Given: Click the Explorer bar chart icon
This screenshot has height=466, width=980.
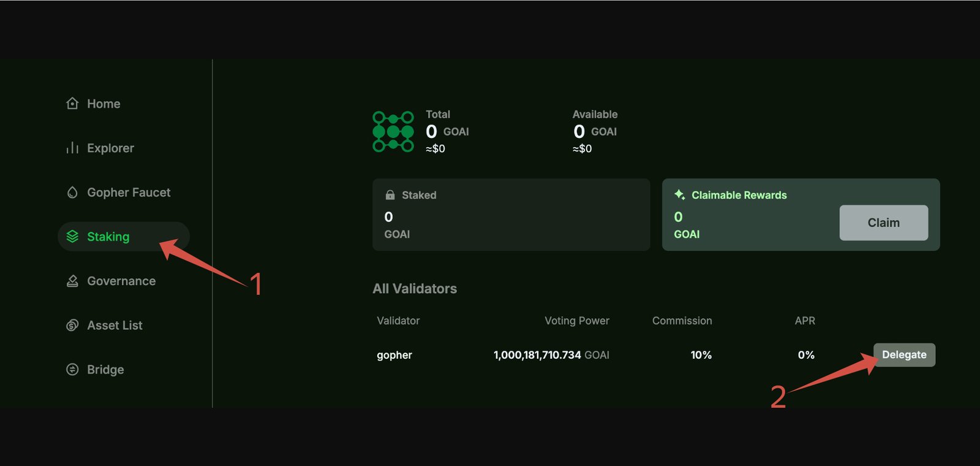Looking at the screenshot, I should click(x=72, y=148).
